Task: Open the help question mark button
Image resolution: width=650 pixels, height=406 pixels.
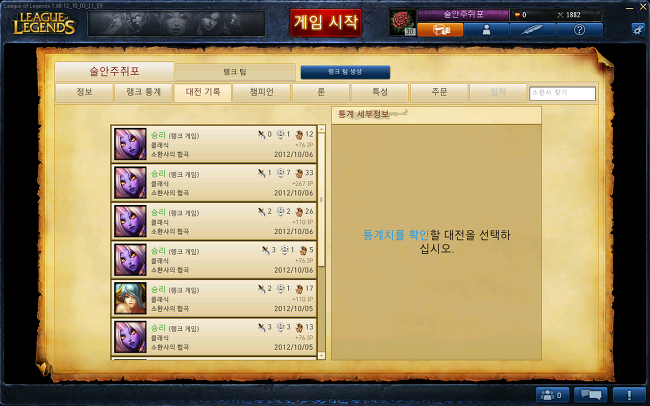Action: (580, 29)
